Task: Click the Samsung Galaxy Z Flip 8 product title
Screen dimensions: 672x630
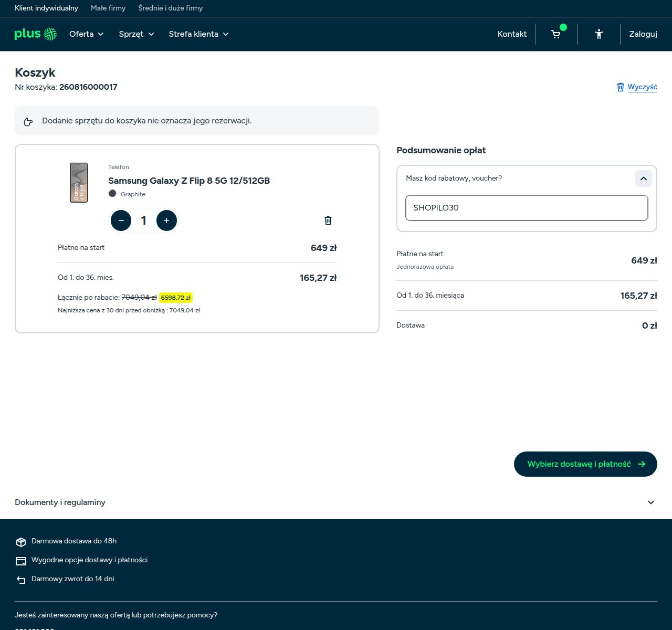Action: pos(189,181)
